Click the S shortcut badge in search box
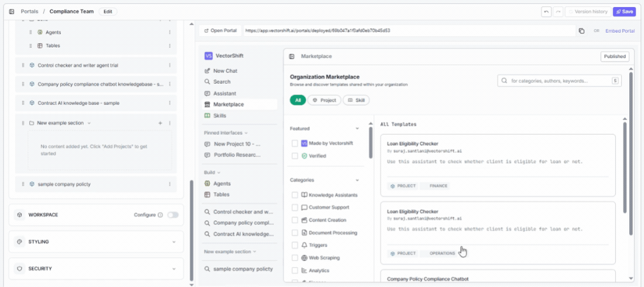This screenshot has width=644, height=287. point(615,81)
